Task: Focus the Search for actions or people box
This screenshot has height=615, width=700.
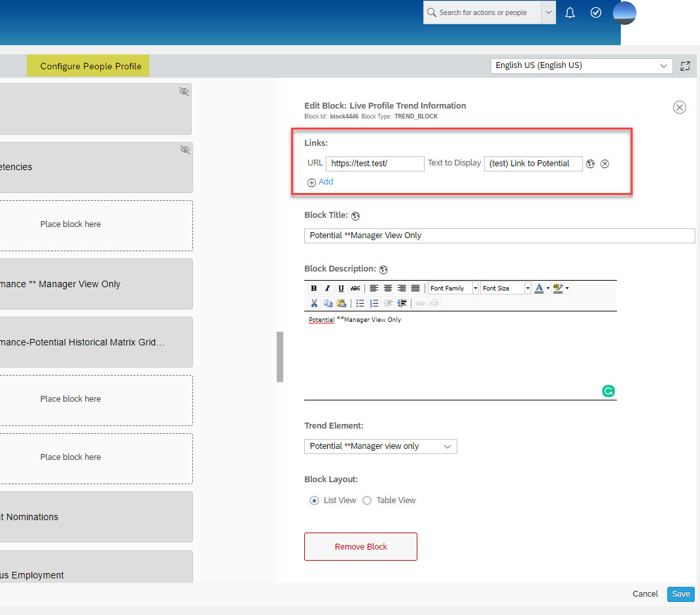Action: point(482,12)
